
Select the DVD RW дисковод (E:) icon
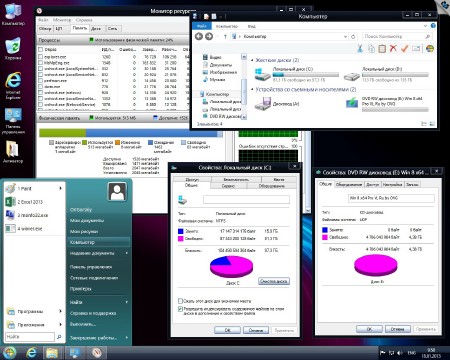[352, 103]
